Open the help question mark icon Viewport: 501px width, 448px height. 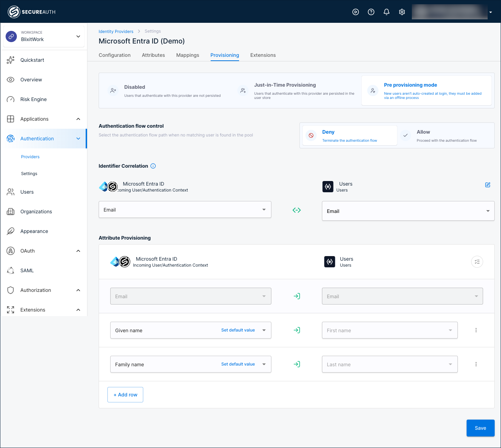tap(371, 12)
